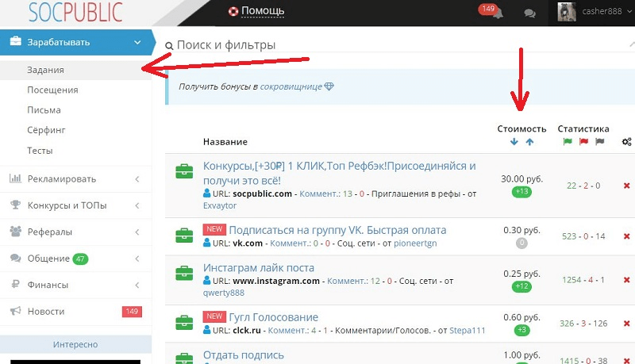
Task: Click the trophy icon beside Конкурсы и ТОПы
Action: pyautogui.click(x=15, y=205)
